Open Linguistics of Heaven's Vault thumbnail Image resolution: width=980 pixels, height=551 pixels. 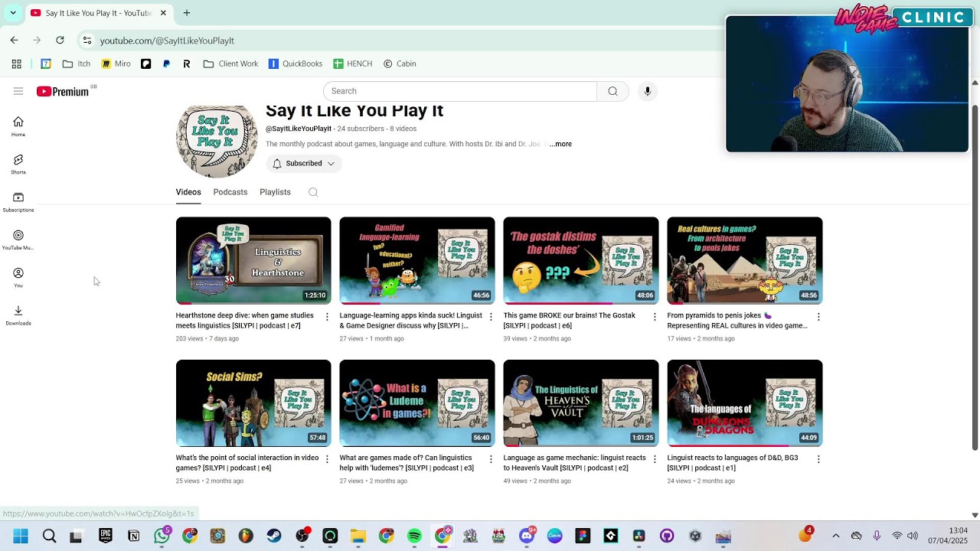pos(581,403)
